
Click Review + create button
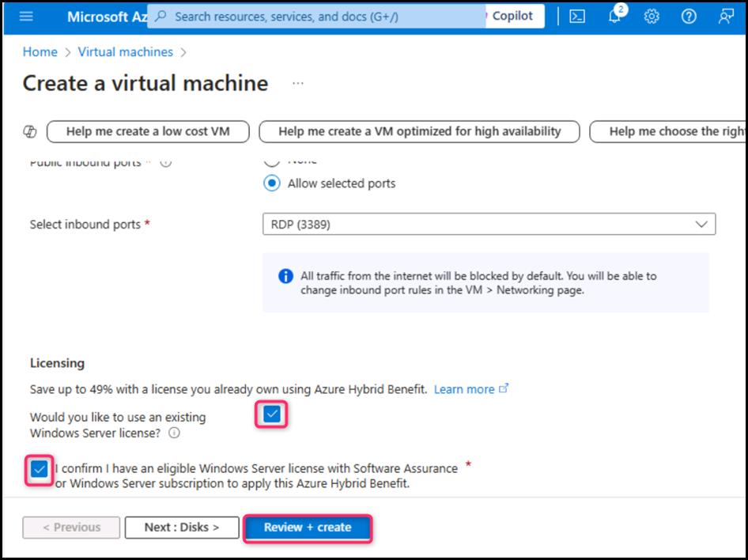pos(308,528)
